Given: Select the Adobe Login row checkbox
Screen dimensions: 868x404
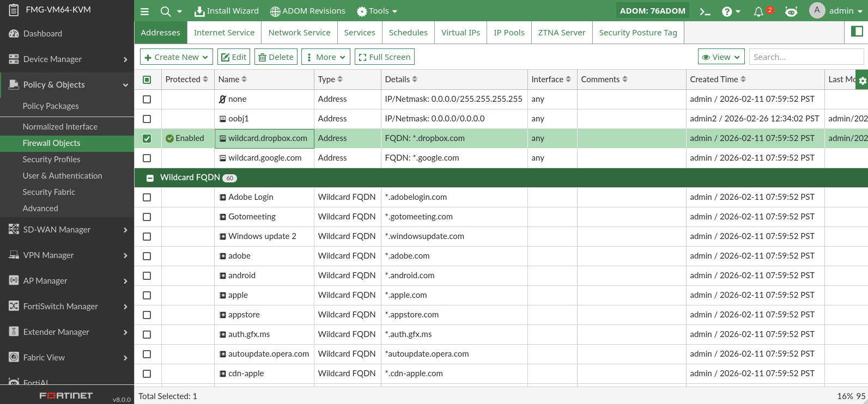Looking at the screenshot, I should point(147,197).
